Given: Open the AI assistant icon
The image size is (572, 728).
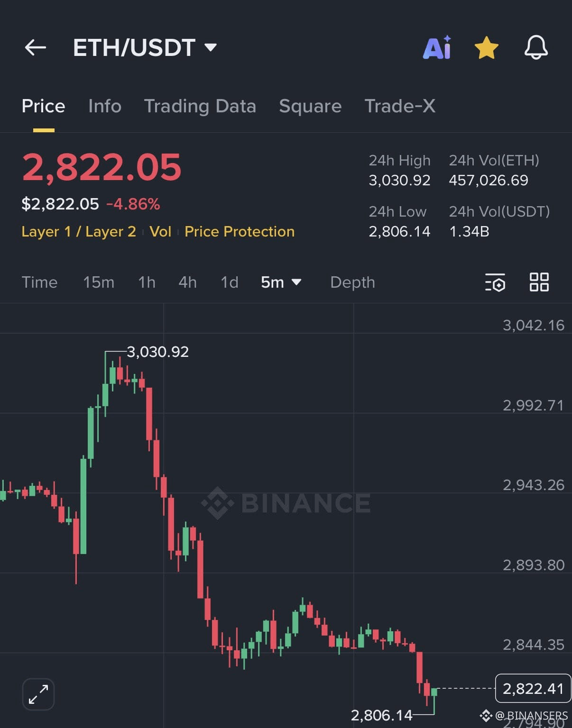Looking at the screenshot, I should tap(437, 47).
